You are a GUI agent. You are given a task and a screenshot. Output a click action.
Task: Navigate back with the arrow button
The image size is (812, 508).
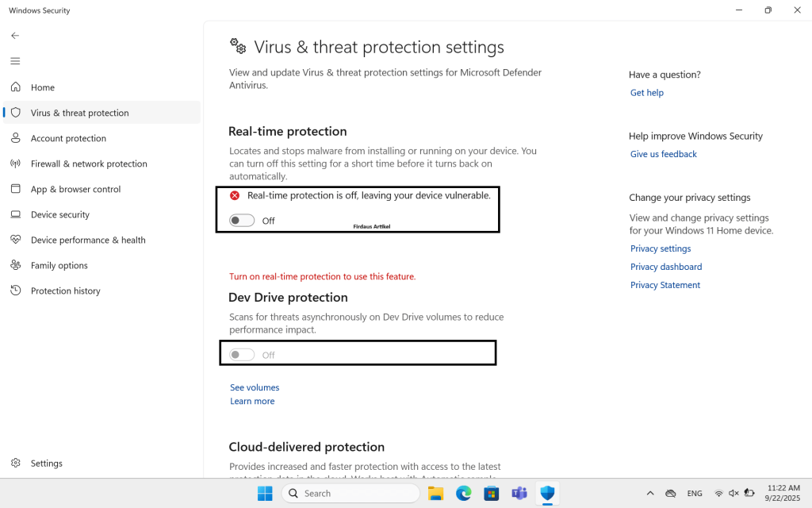14,36
